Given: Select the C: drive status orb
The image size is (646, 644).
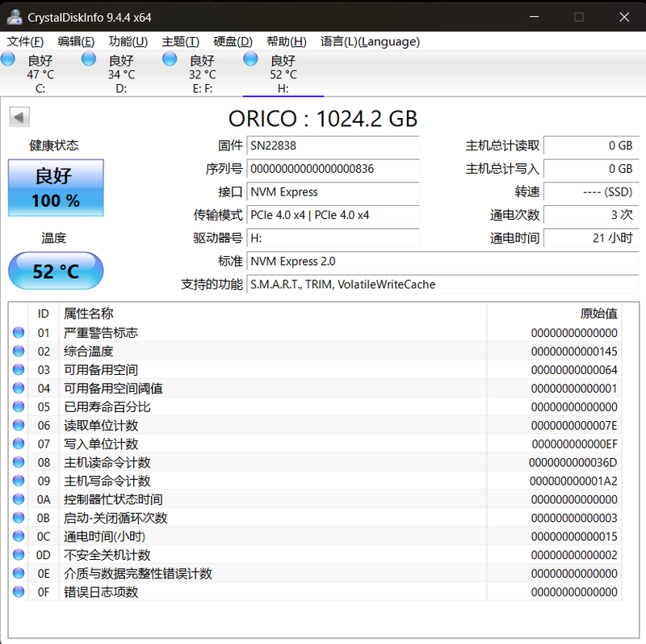Looking at the screenshot, I should (x=8, y=59).
